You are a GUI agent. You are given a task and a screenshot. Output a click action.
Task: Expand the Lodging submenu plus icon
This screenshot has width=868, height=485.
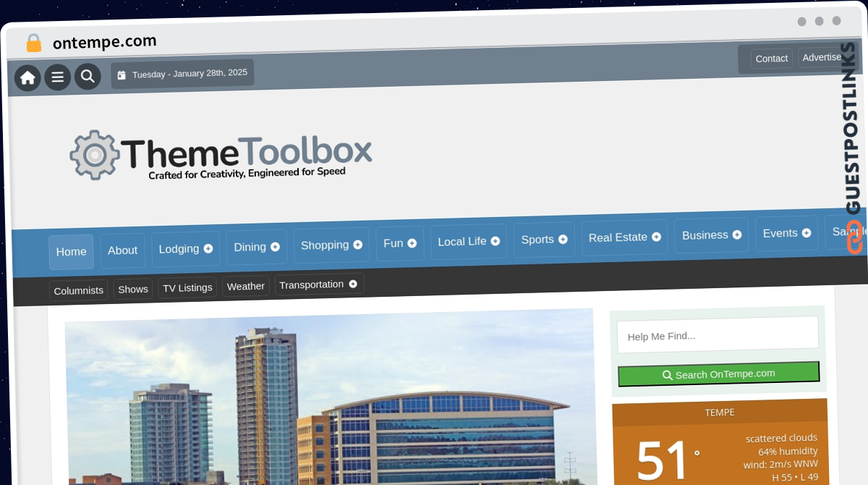[208, 248]
